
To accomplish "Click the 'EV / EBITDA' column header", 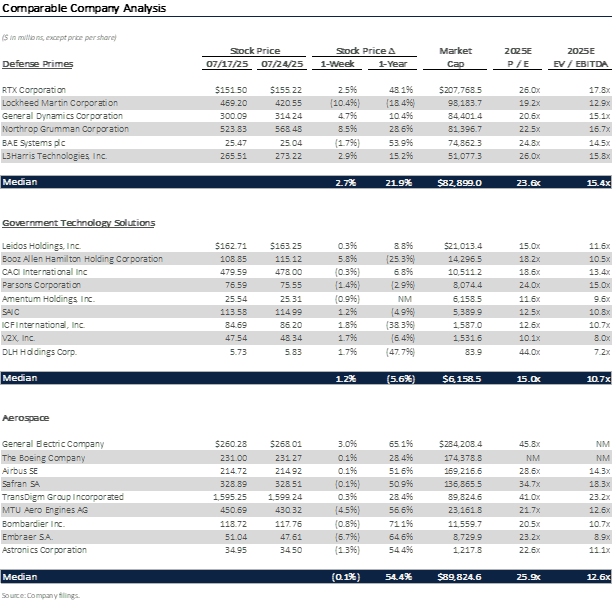I will point(580,64).
